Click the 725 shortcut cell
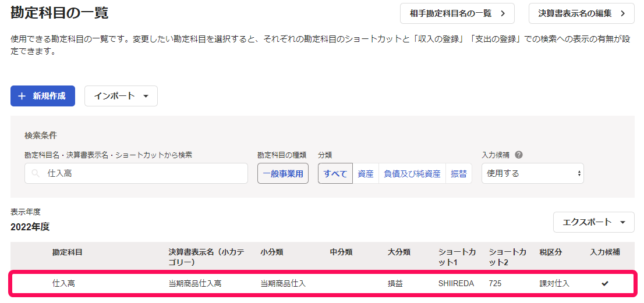644x303 pixels. (495, 283)
